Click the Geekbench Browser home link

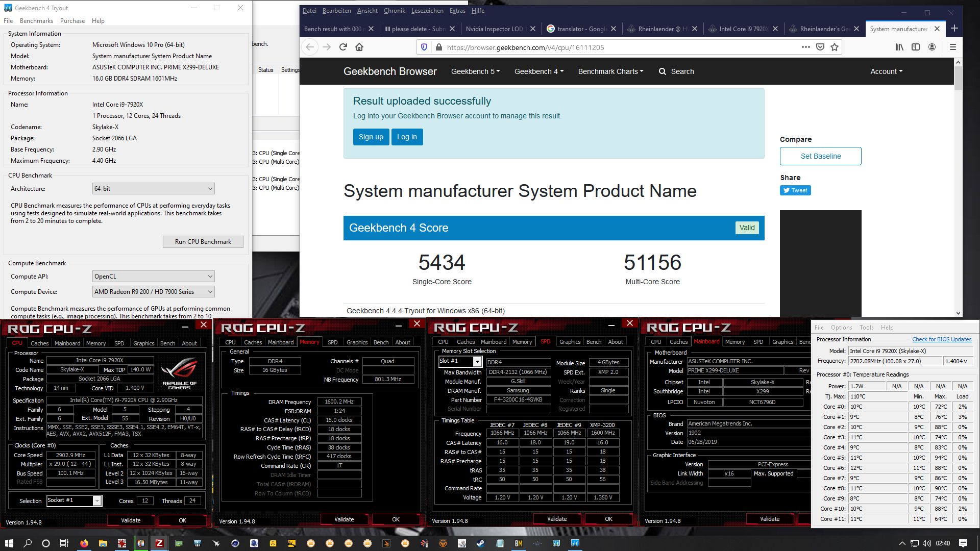[x=390, y=71]
